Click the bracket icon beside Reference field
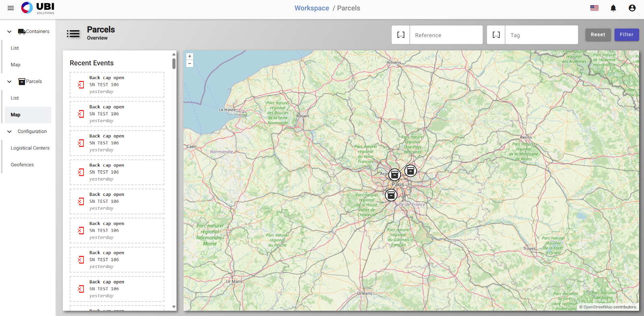Viewport: 644px width, 316px height. click(x=401, y=35)
